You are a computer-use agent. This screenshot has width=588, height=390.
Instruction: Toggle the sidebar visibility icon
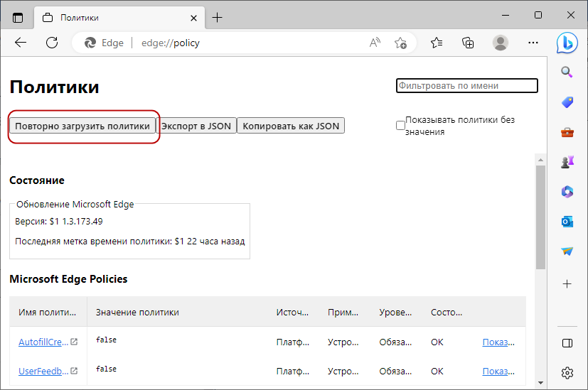point(567,343)
